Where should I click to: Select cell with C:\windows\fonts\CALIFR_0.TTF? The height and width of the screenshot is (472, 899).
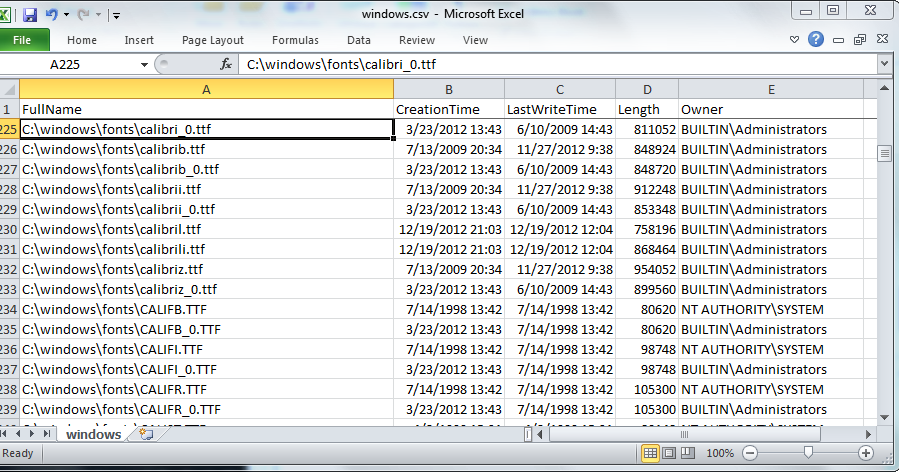206,409
